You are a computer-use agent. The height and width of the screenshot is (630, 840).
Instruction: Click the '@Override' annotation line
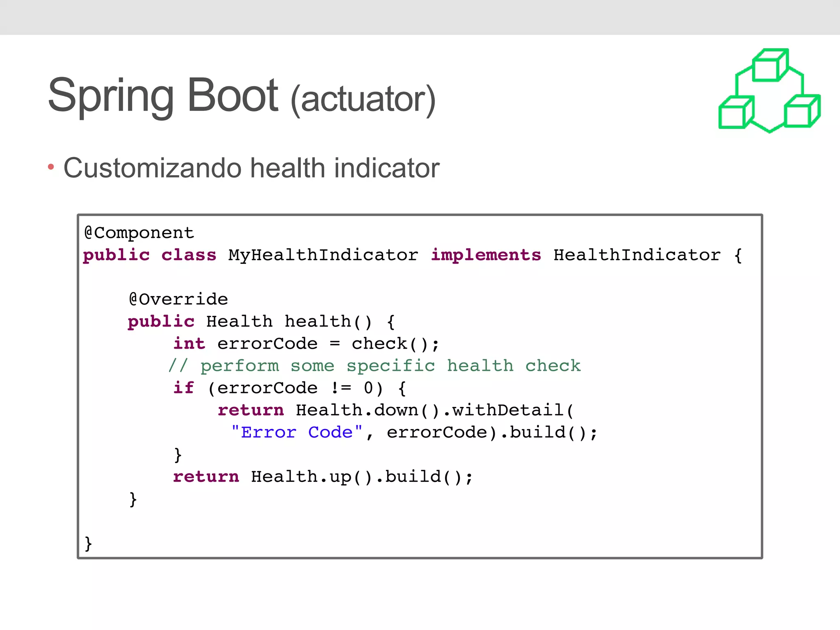point(178,299)
